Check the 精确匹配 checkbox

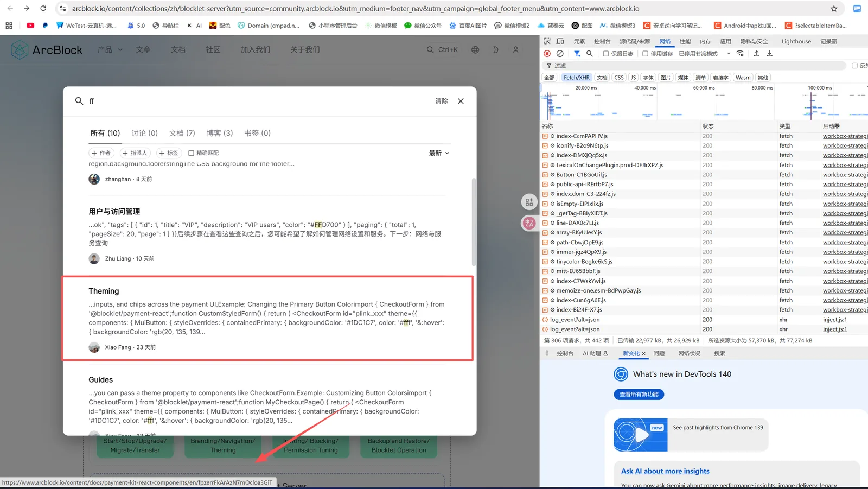click(191, 153)
